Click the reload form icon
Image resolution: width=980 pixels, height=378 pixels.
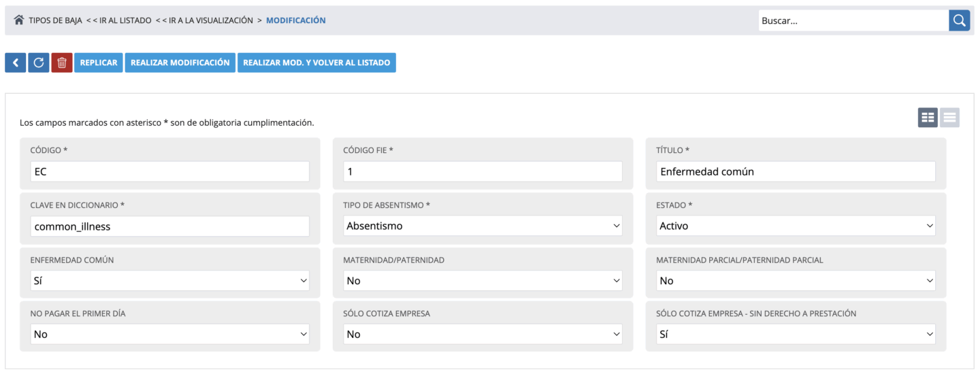(x=39, y=63)
